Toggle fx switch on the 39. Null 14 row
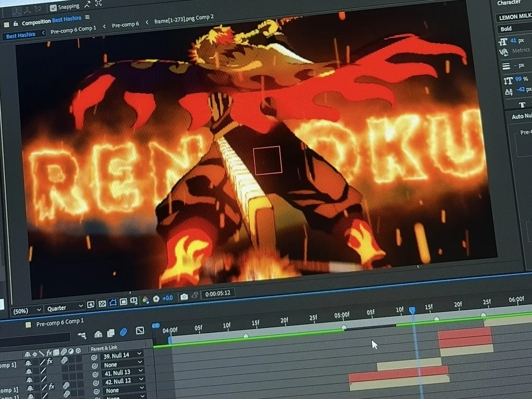The image size is (532, 399). click(50, 361)
